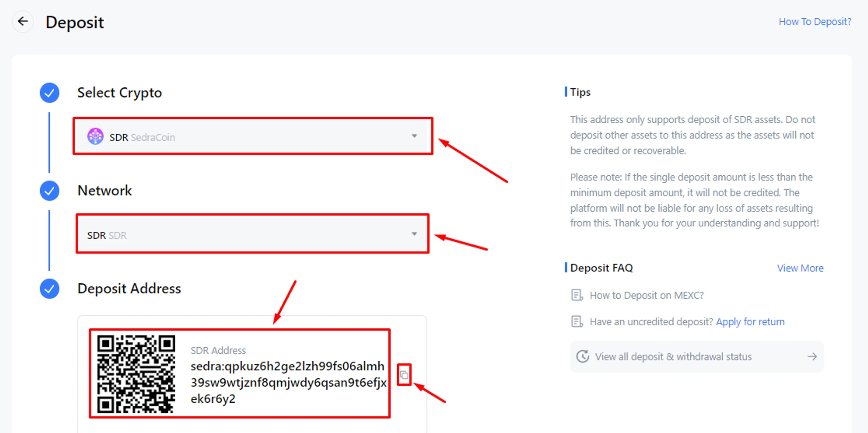Click Apply for return link
The height and width of the screenshot is (433, 868).
750,322
